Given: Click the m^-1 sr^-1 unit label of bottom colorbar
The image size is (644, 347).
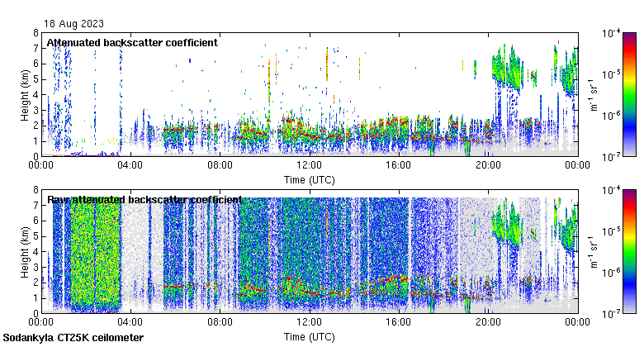Looking at the screenshot, I should click(x=594, y=252).
